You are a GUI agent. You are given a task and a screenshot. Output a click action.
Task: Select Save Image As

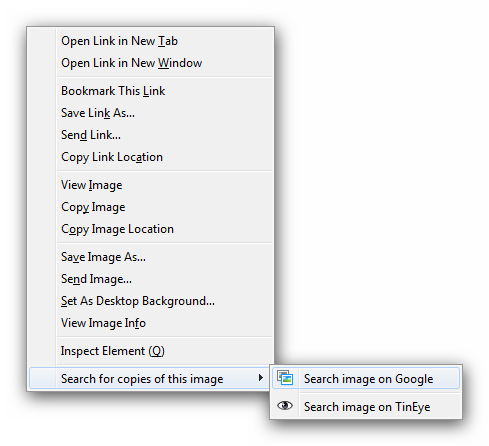(x=103, y=257)
